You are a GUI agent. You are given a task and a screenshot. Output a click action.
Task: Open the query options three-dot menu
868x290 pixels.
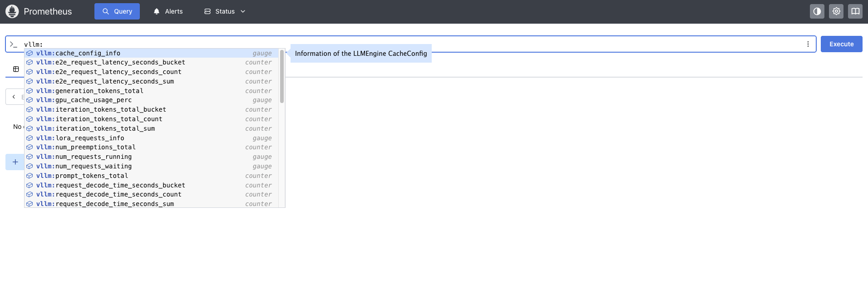pyautogui.click(x=808, y=44)
